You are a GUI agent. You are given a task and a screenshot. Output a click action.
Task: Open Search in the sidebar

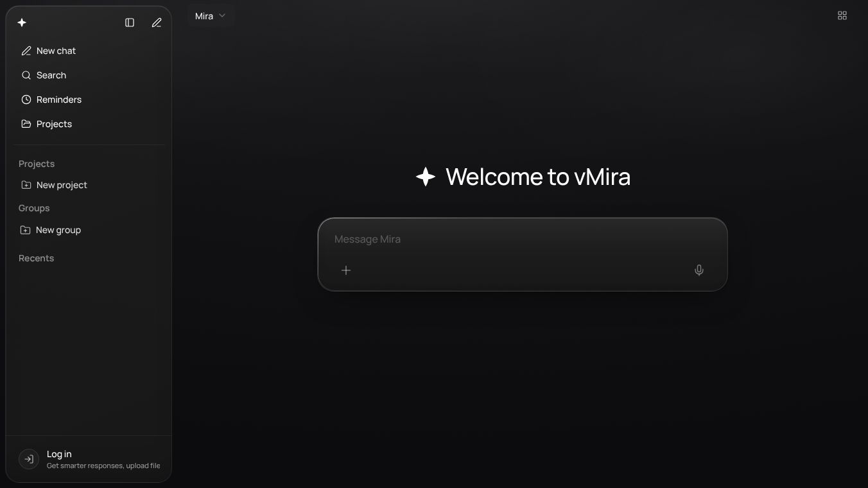pyautogui.click(x=89, y=75)
